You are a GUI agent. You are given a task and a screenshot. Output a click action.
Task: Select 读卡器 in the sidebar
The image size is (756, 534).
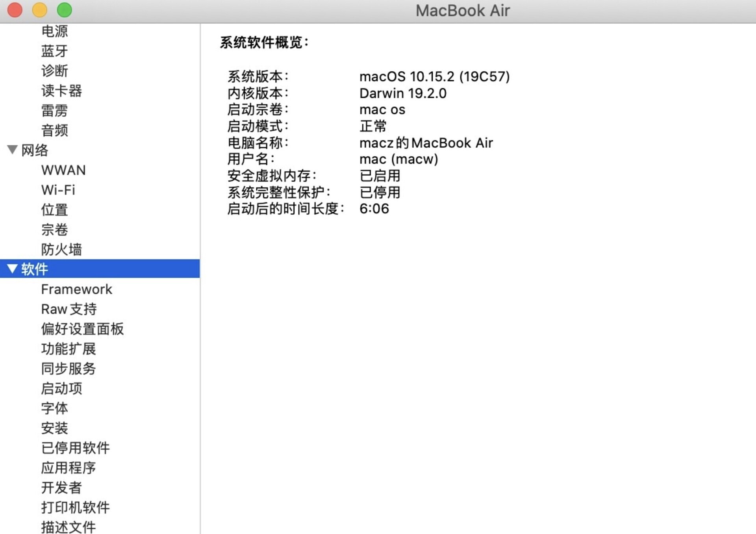coord(61,91)
